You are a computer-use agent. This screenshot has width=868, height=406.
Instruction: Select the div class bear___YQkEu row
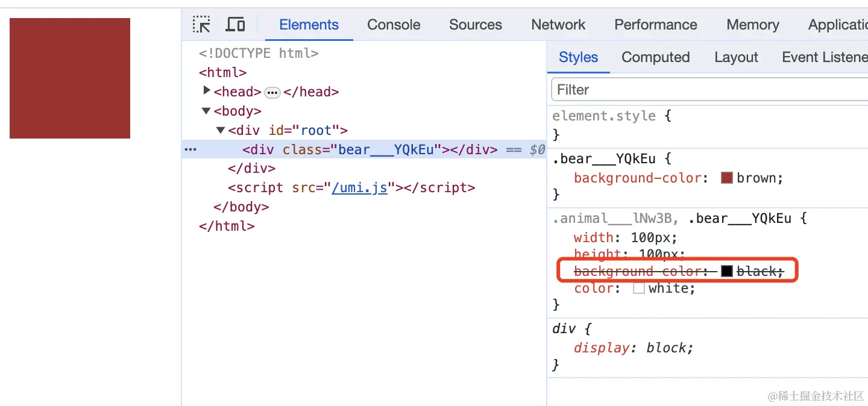pyautogui.click(x=364, y=149)
